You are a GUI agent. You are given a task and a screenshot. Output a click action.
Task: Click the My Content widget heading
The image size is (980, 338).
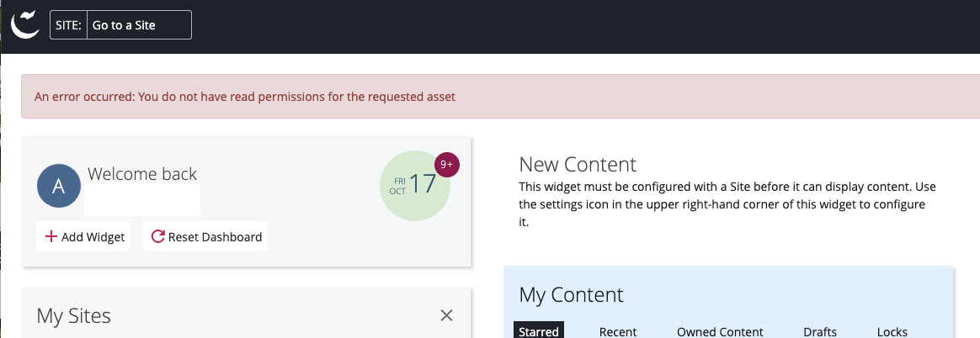pos(571,294)
